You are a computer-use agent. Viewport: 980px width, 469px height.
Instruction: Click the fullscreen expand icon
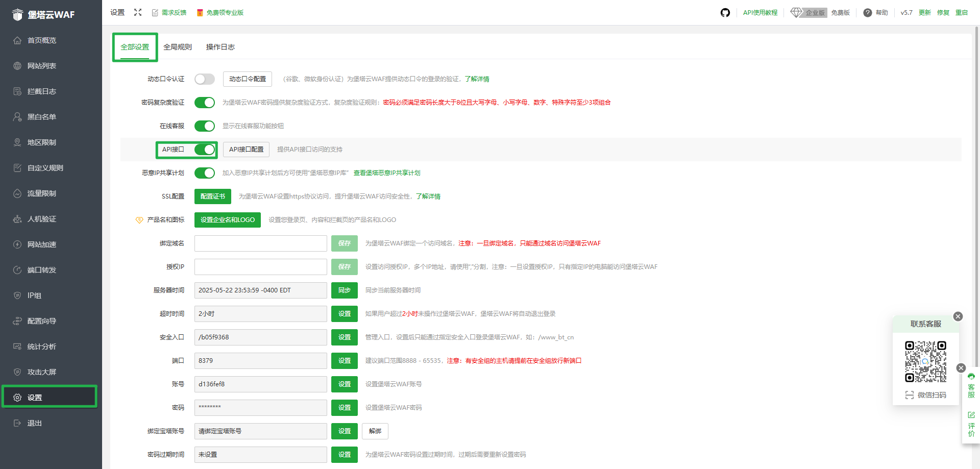click(x=138, y=12)
